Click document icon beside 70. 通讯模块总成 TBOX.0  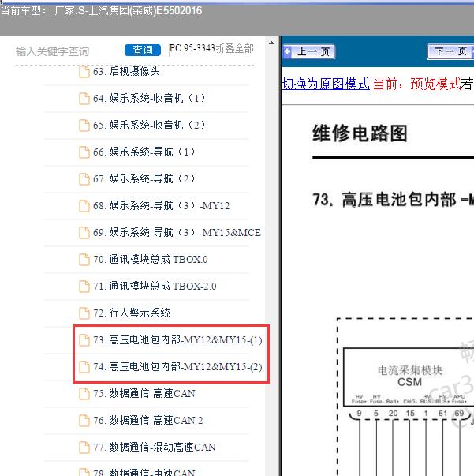[84, 260]
